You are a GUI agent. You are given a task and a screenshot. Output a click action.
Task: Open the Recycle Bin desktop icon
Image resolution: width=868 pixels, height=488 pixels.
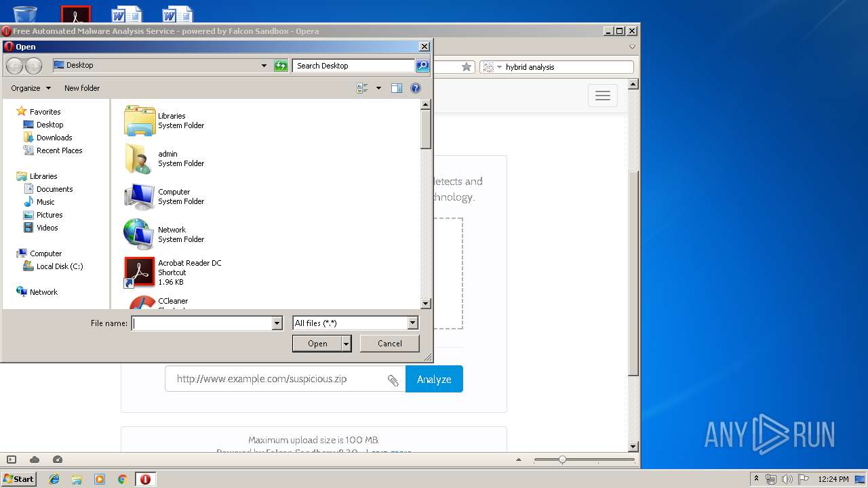point(25,14)
